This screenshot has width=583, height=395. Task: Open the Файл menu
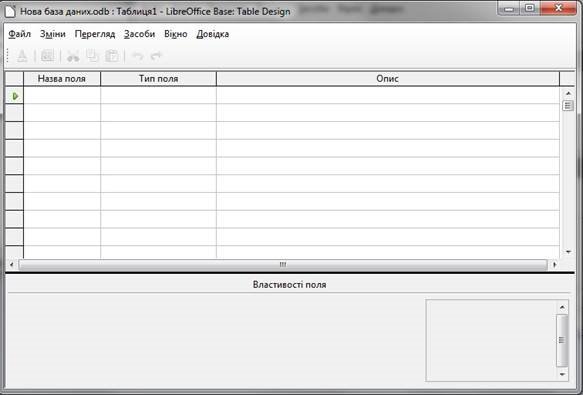pyautogui.click(x=19, y=34)
